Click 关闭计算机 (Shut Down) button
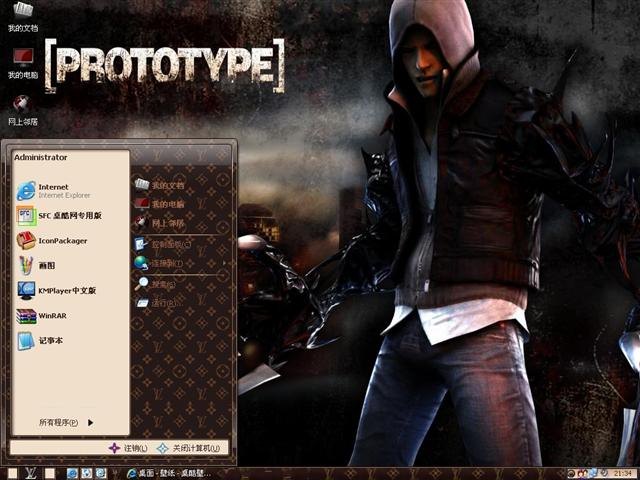The image size is (640, 480). pos(190,448)
